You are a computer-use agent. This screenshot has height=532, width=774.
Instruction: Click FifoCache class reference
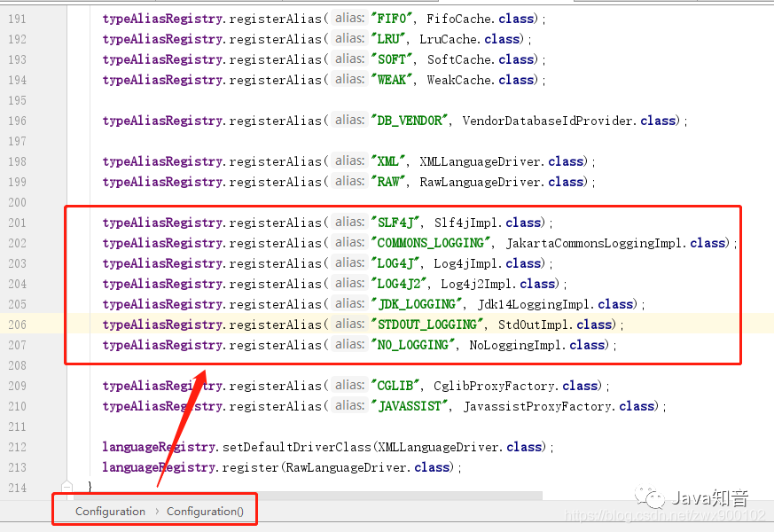(458, 19)
